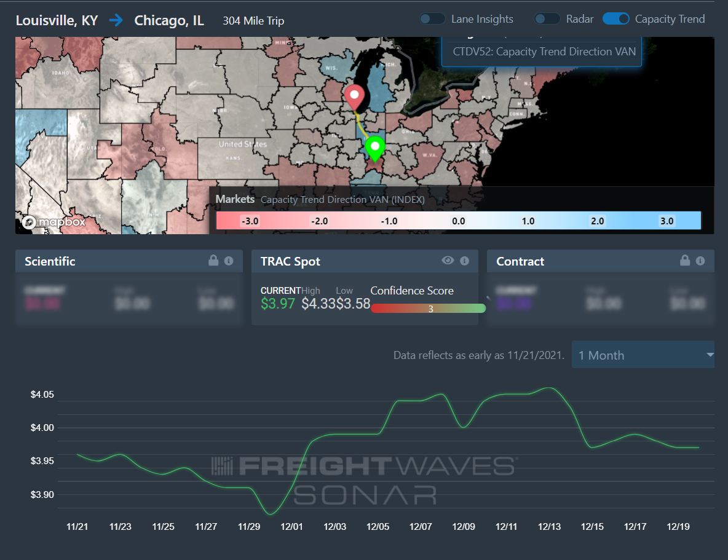Click the lock icon on Contract panel
Image resolution: width=728 pixels, height=560 pixels.
[x=685, y=261]
